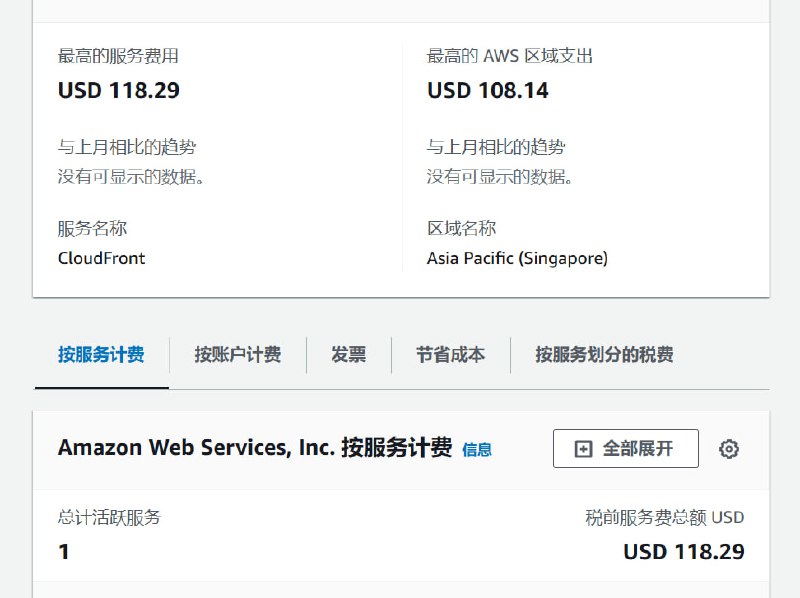Click the active services count of 1

click(64, 552)
